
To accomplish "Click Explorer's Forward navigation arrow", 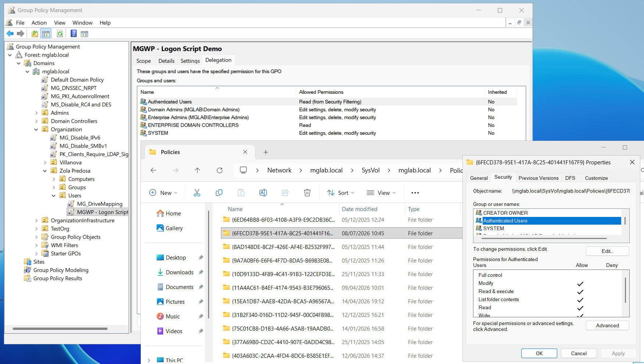I will tap(176, 170).
